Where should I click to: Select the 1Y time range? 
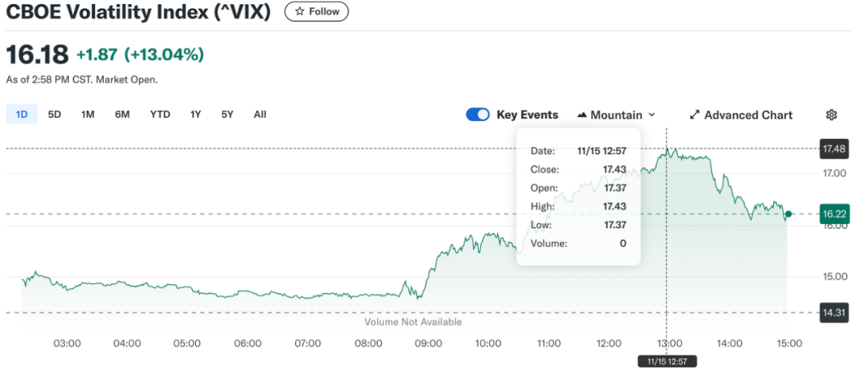(x=195, y=114)
